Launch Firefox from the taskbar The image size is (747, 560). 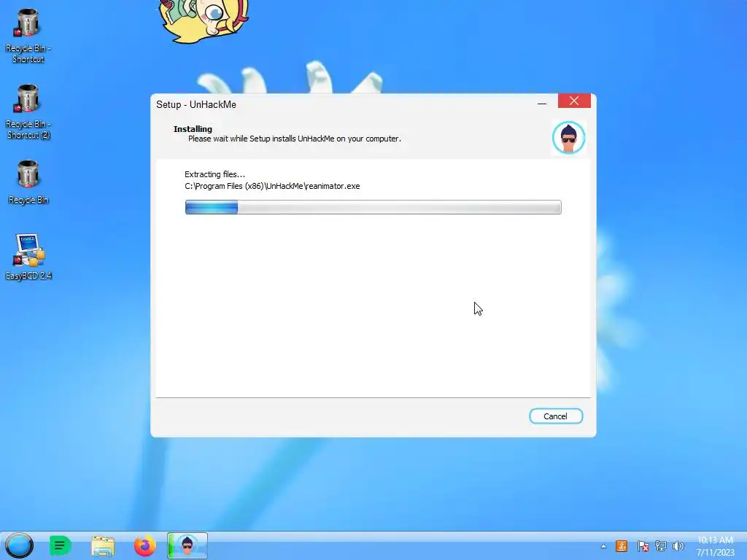click(x=145, y=545)
